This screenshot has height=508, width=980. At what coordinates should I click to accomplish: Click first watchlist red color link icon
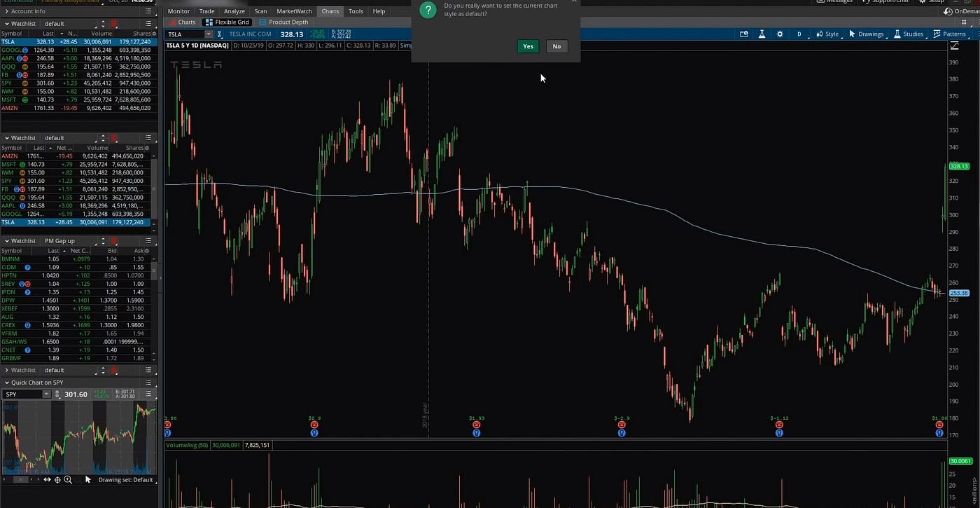pyautogui.click(x=114, y=24)
